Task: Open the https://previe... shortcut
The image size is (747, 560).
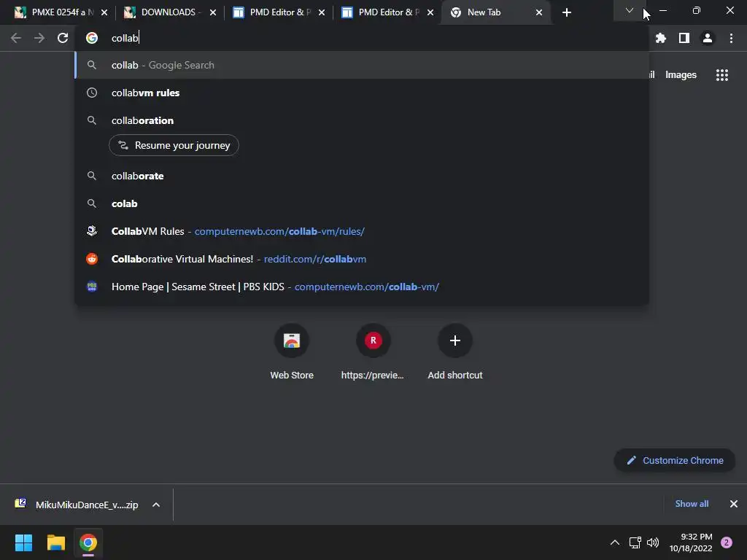Action: (x=373, y=352)
